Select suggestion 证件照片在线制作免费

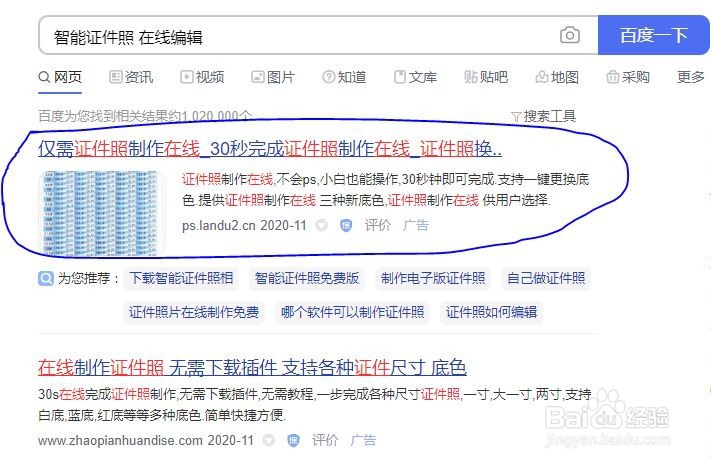194,312
